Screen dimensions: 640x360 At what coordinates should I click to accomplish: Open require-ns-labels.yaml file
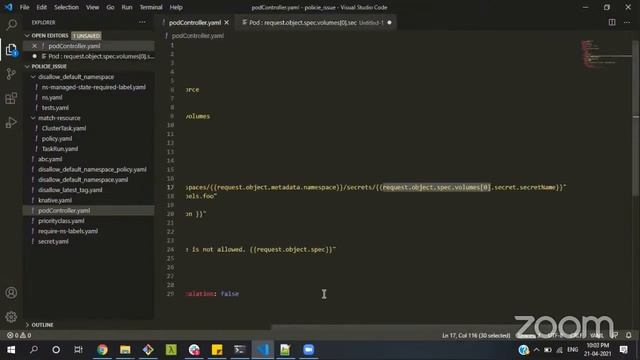(x=68, y=231)
